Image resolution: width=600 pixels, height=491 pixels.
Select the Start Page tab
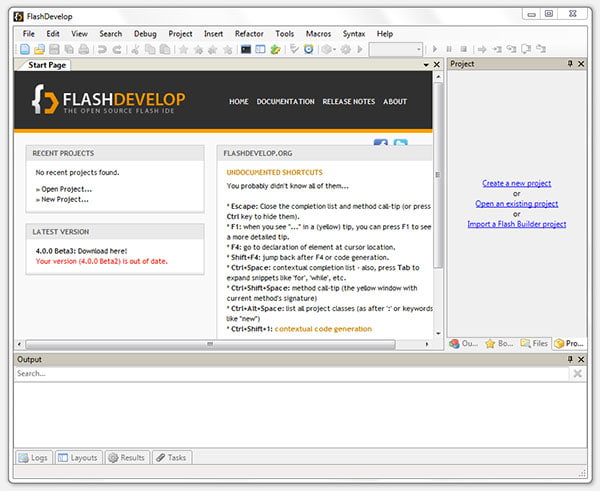click(47, 65)
